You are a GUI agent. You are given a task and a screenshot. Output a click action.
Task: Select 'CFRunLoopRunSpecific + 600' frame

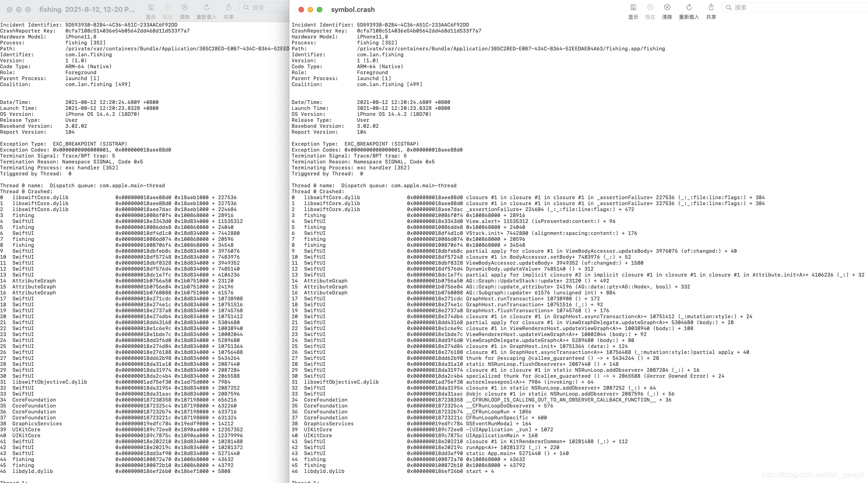[419, 418]
